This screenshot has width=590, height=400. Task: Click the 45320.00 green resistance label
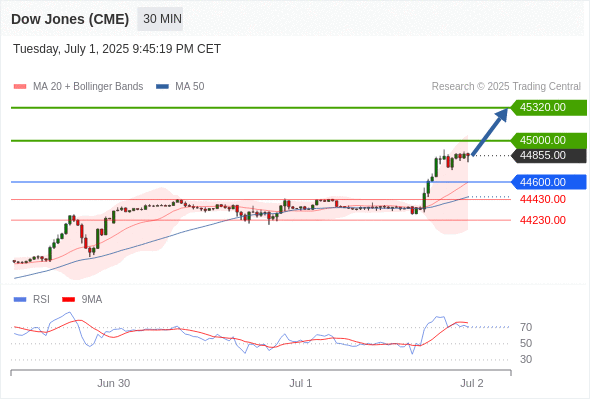pos(549,108)
